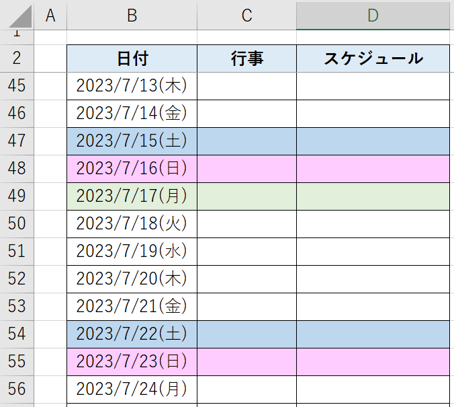Select column C header
This screenshot has height=407, width=454.
pyautogui.click(x=247, y=15)
